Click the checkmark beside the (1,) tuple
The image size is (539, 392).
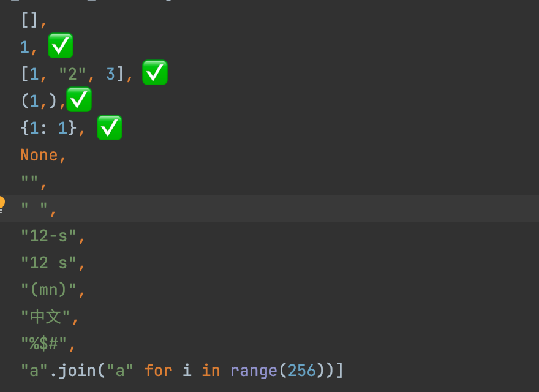79,100
